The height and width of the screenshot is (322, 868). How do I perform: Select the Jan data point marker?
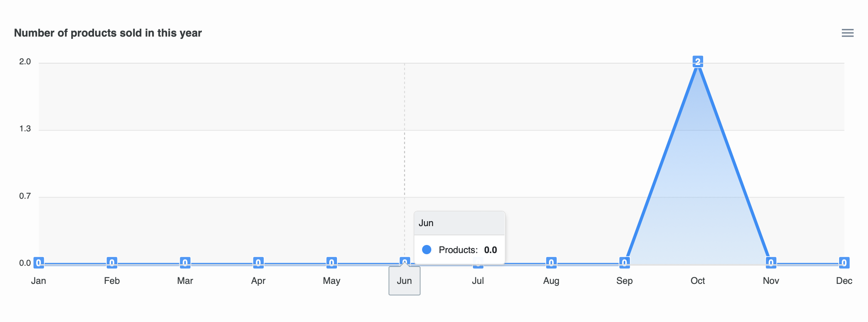click(x=39, y=263)
